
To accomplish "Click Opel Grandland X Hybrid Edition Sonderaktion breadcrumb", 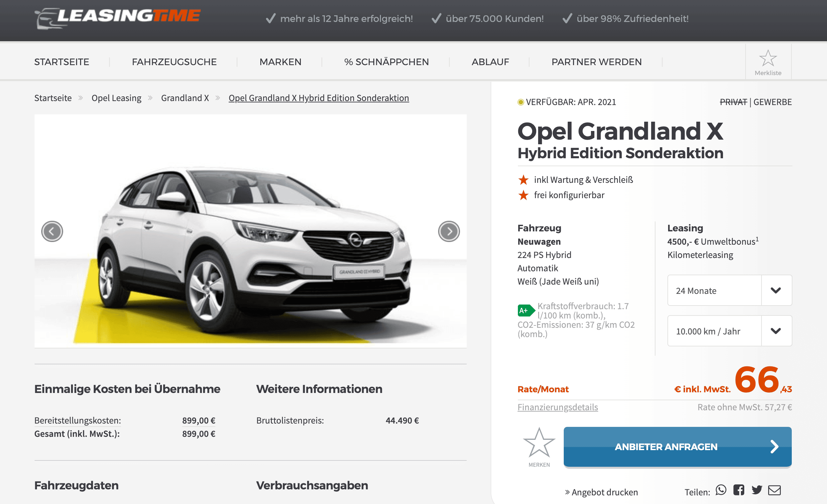I will 319,98.
